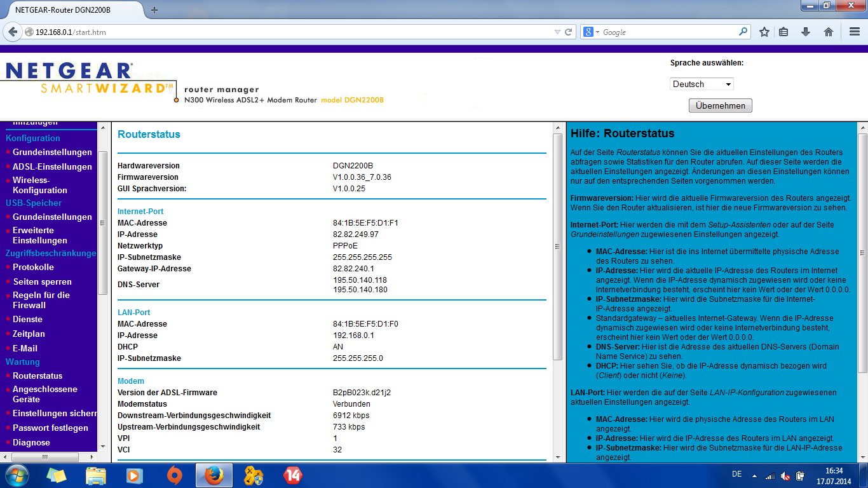Viewport: 868px width, 488px height.
Task: Click the Übernehmen button
Action: pyautogui.click(x=721, y=105)
